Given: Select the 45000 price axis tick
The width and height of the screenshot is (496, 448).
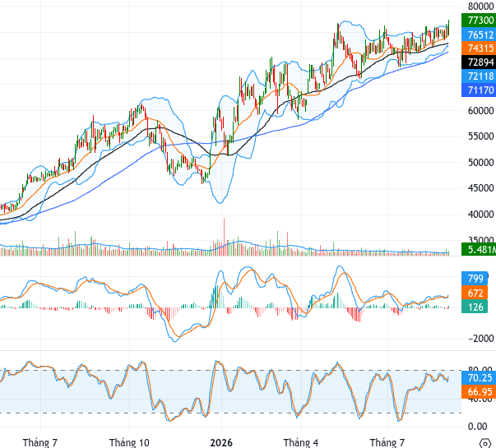Looking at the screenshot, I should pyautogui.click(x=481, y=188).
